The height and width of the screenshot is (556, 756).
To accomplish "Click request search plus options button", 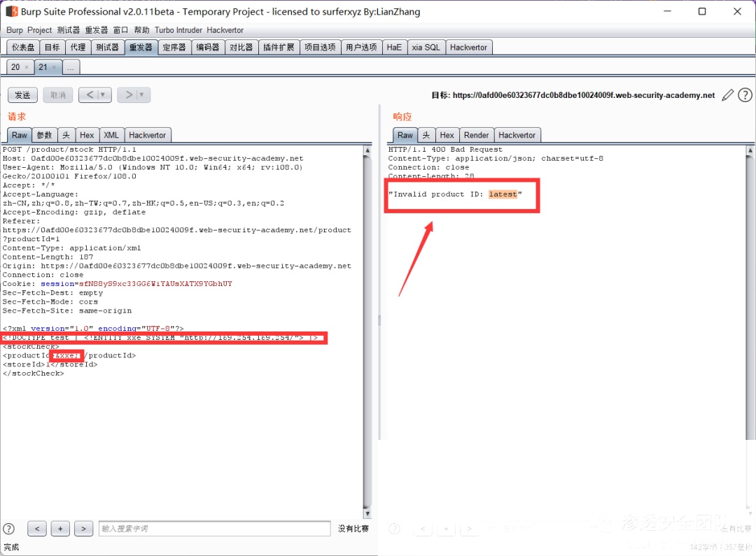I will click(60, 529).
